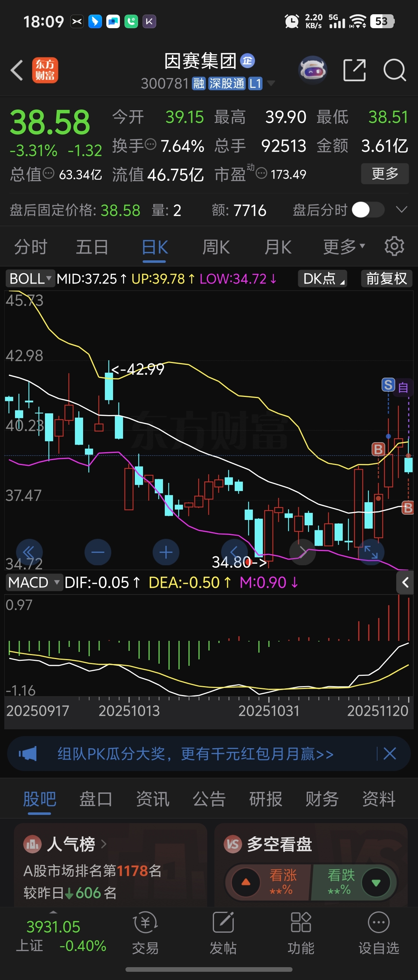Expand chart to fullscreen icon
This screenshot has width=418, height=980.
(371, 552)
